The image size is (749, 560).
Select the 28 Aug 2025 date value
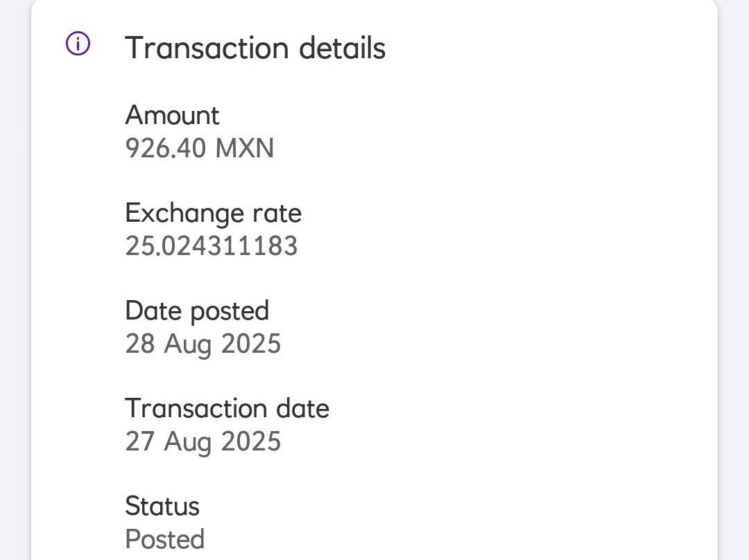point(203,344)
